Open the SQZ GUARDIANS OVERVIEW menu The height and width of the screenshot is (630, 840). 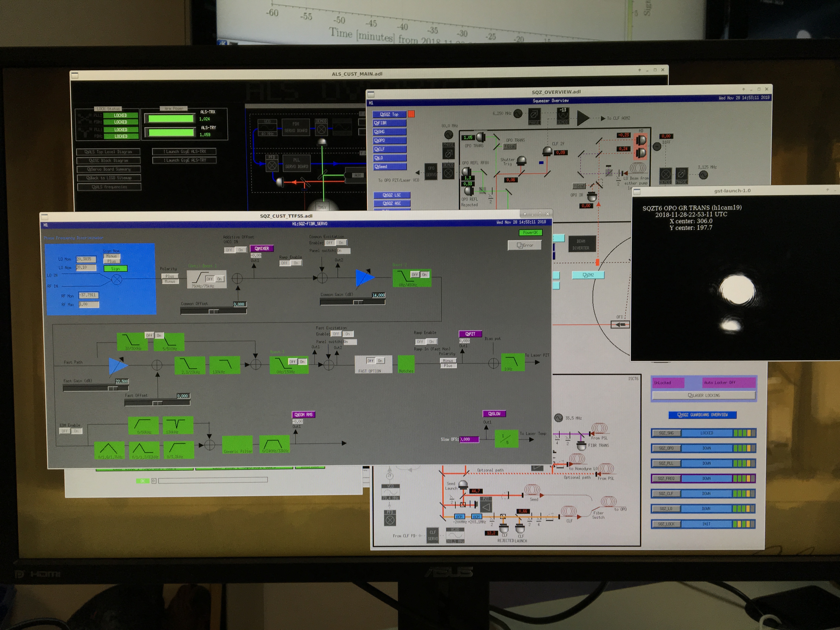pyautogui.click(x=702, y=415)
